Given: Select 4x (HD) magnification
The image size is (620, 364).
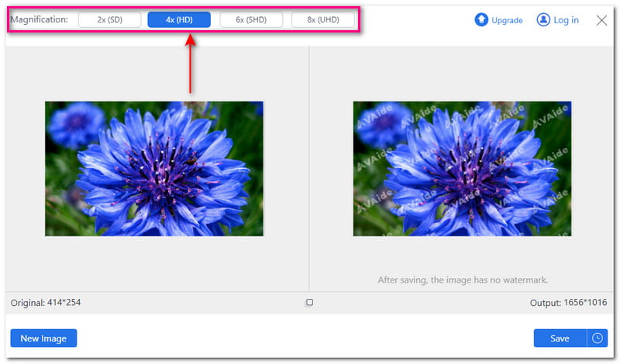Looking at the screenshot, I should (178, 19).
